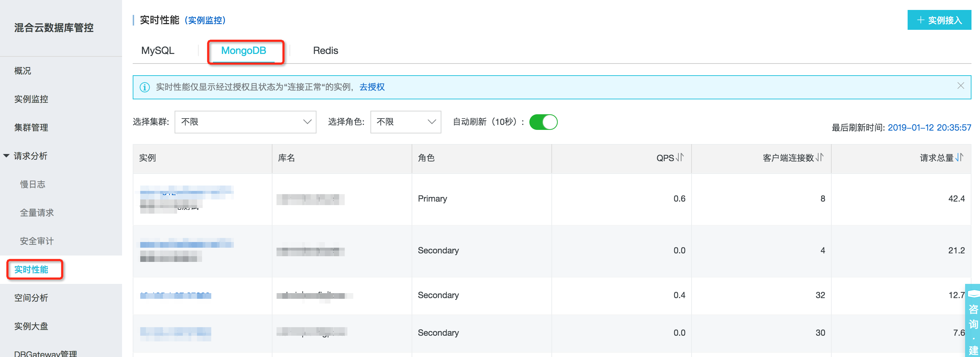Open 安全审计 in sidebar
The width and height of the screenshot is (980, 357).
[x=37, y=241]
